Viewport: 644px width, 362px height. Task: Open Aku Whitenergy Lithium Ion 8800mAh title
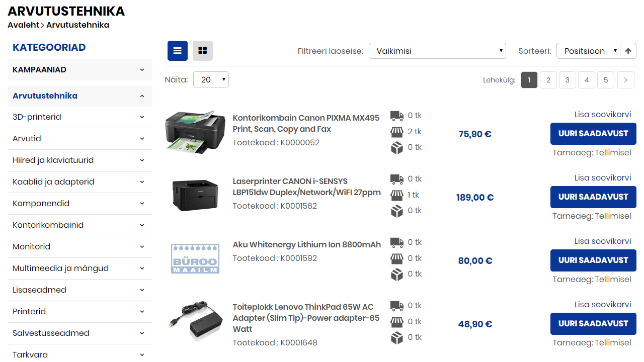(306, 245)
